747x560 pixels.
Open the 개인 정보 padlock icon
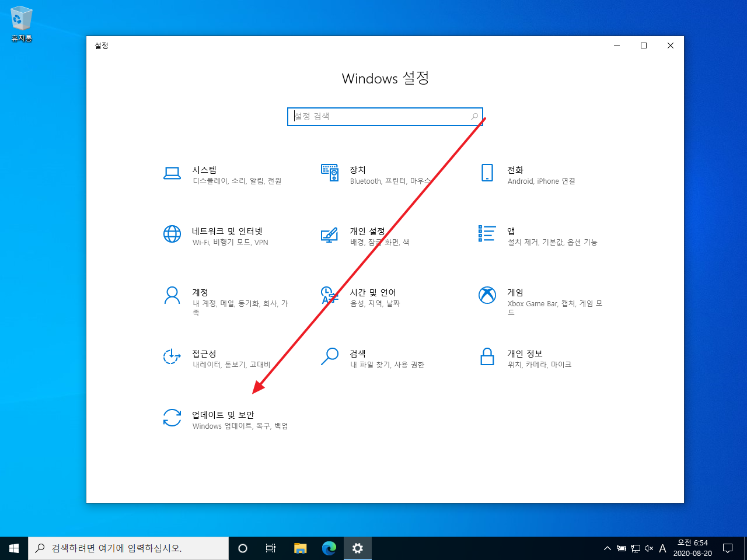487,356
